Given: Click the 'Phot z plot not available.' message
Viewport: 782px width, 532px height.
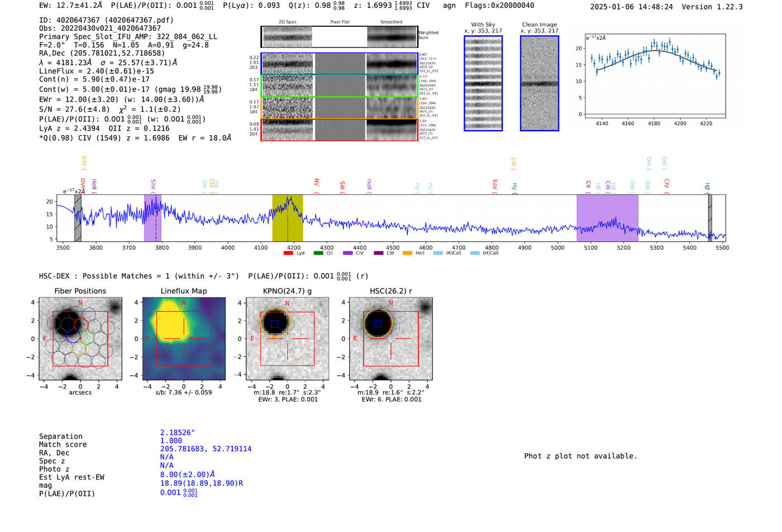Looking at the screenshot, I should pos(580,456).
